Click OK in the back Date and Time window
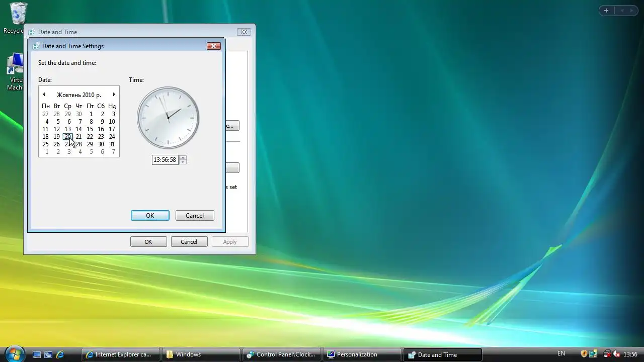 point(148,242)
